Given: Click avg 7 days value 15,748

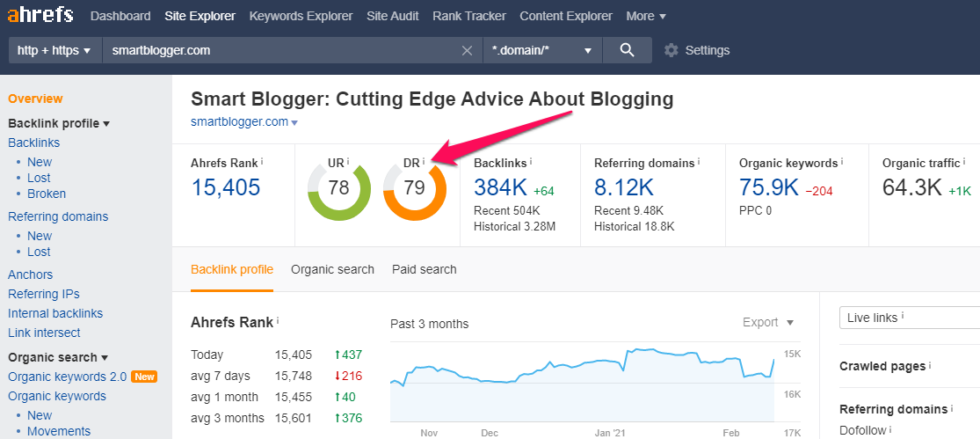Looking at the screenshot, I should click(x=294, y=376).
